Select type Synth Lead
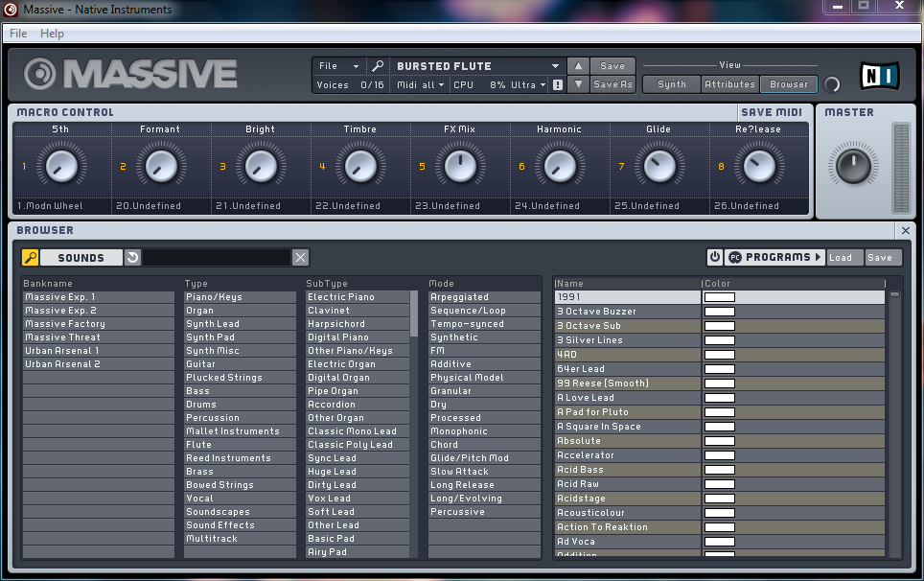 [x=240, y=323]
